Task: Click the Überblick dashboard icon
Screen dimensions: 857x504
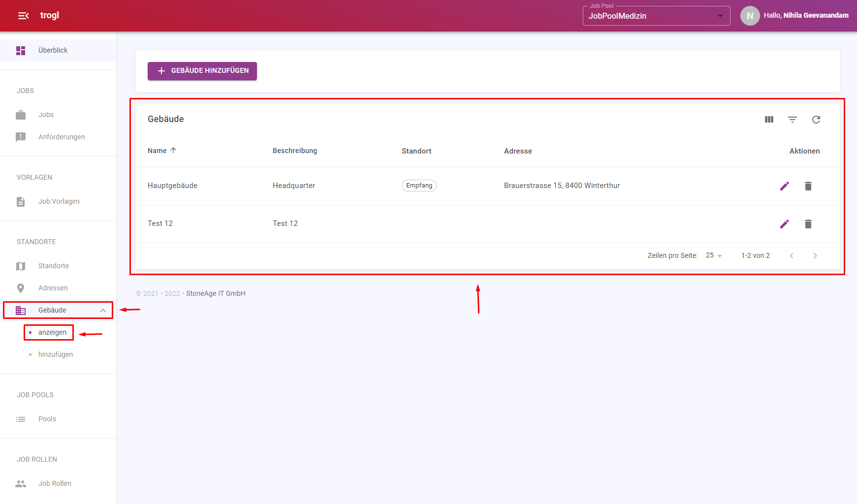Action: (21, 50)
